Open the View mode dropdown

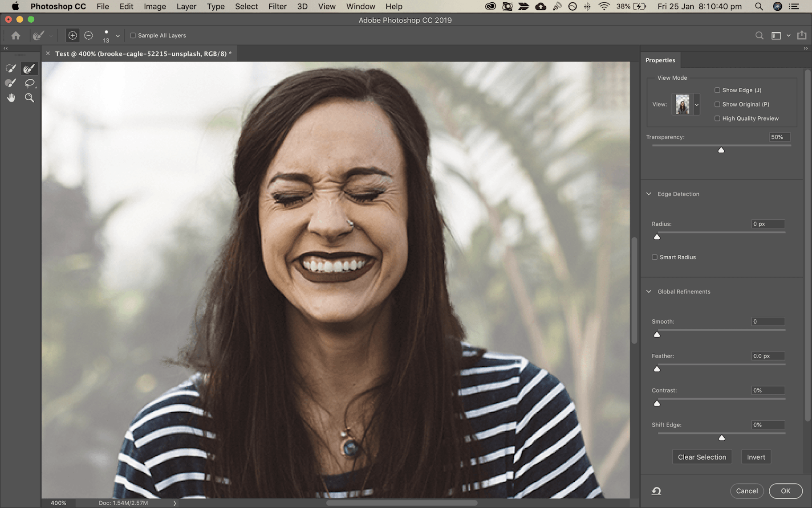697,105
